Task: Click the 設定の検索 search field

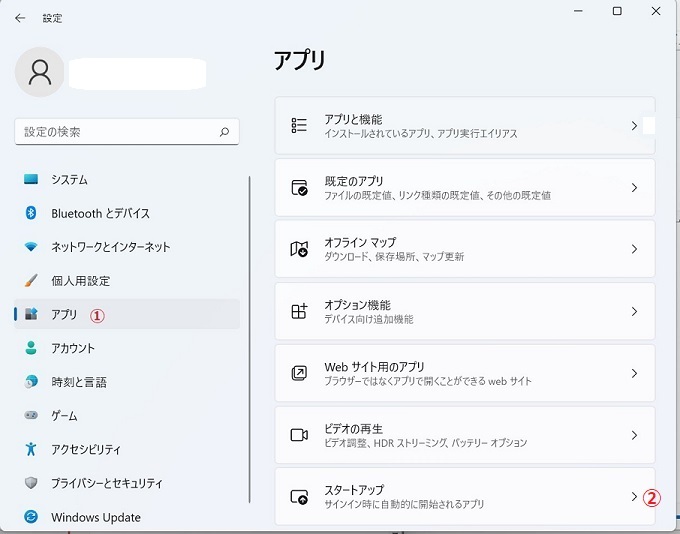Action: point(127,131)
